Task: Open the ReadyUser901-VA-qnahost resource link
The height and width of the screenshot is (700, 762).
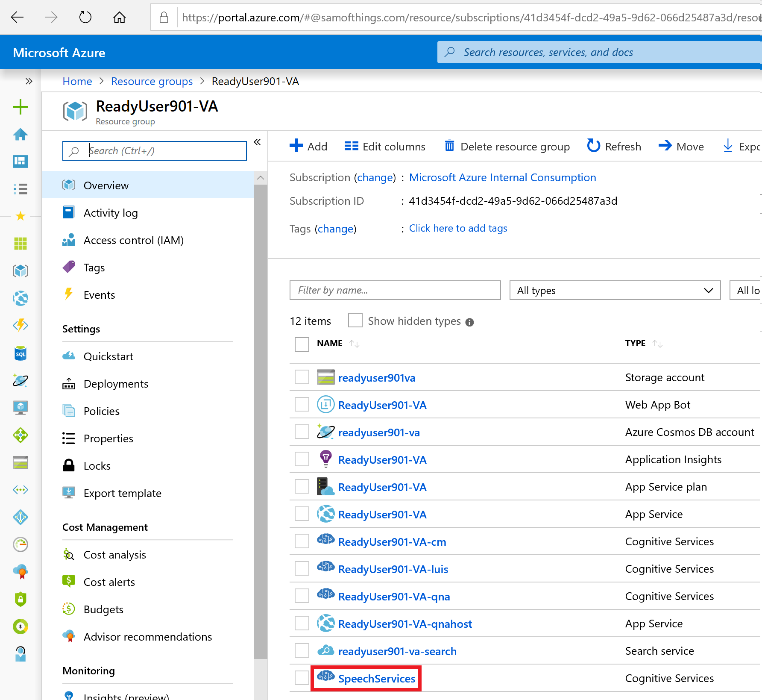Action: (405, 624)
